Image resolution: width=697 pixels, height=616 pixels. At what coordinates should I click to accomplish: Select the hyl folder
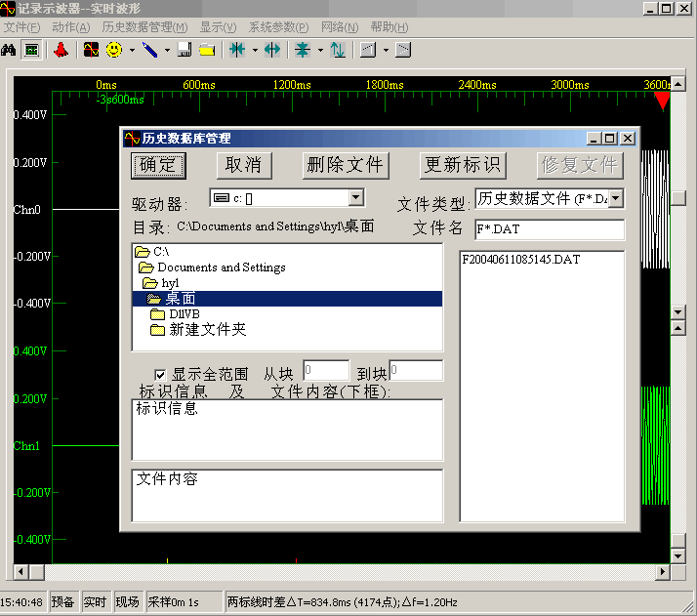[160, 283]
